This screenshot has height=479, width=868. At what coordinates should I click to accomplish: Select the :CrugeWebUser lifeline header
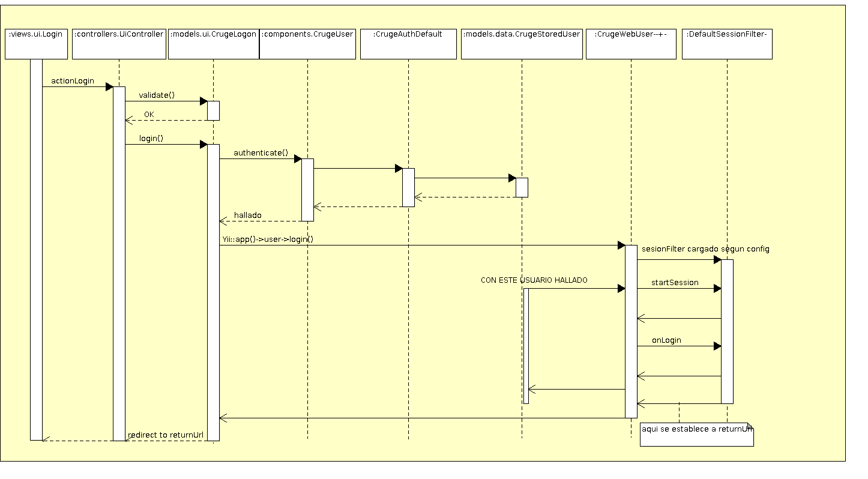coord(631,43)
